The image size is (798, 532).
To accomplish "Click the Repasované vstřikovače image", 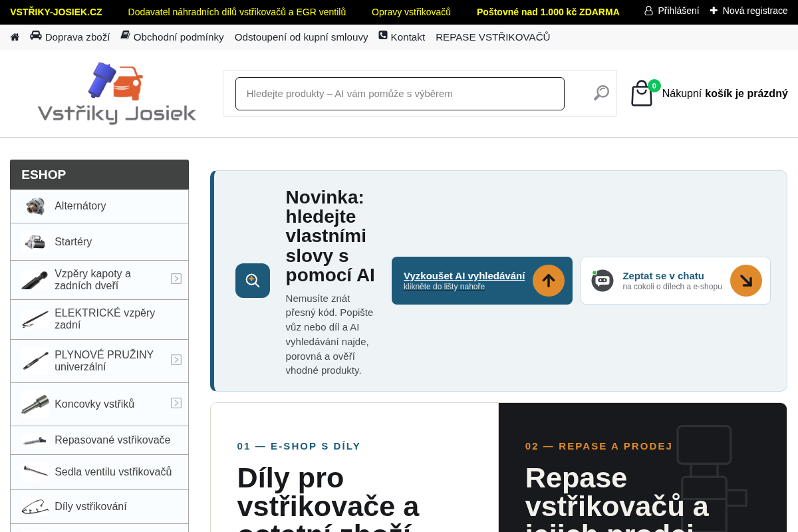I will (x=35, y=440).
